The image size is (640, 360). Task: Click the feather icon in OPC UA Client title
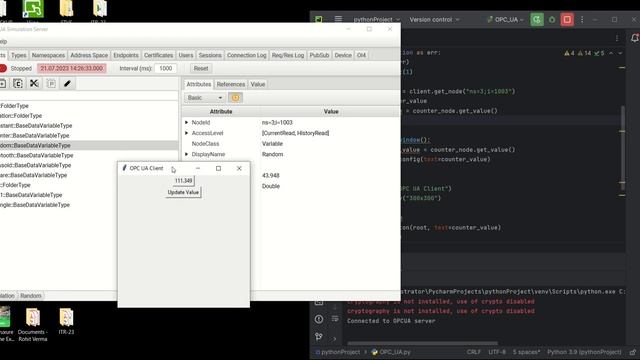(x=124, y=168)
